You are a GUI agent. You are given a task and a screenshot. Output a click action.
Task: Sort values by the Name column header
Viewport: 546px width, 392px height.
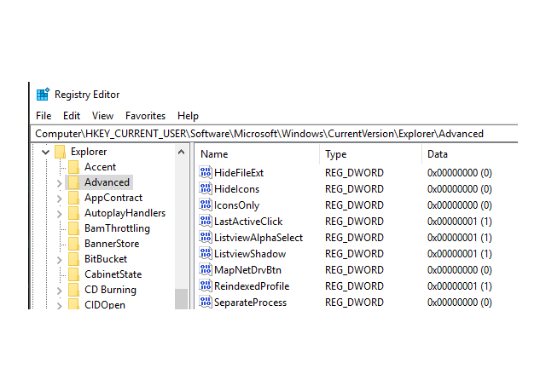(257, 154)
